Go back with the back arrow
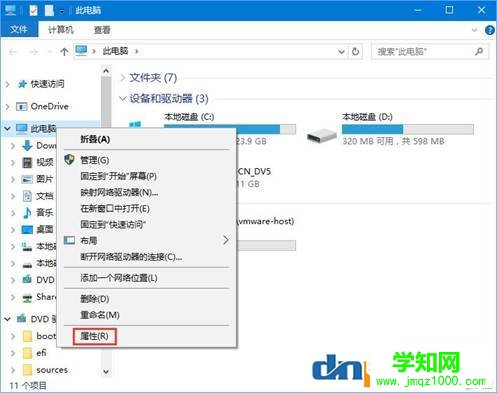Image resolution: width=497 pixels, height=393 pixels. (x=13, y=52)
